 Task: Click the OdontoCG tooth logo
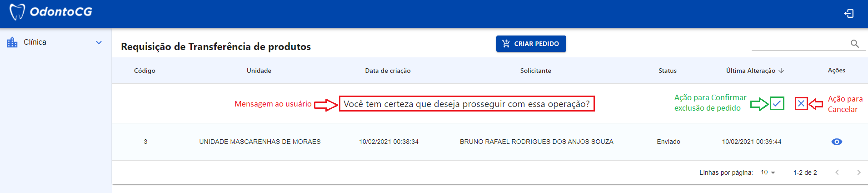[x=17, y=12]
